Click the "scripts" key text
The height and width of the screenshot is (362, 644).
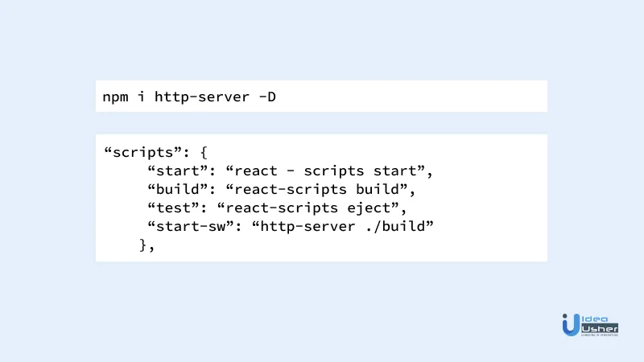click(143, 153)
